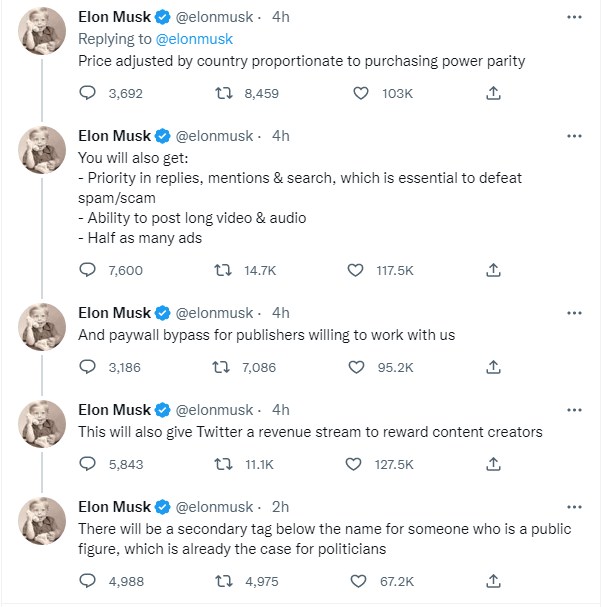Reply to the 'You will also get' tweet
Screen dimensions: 604x607
(x=87, y=270)
